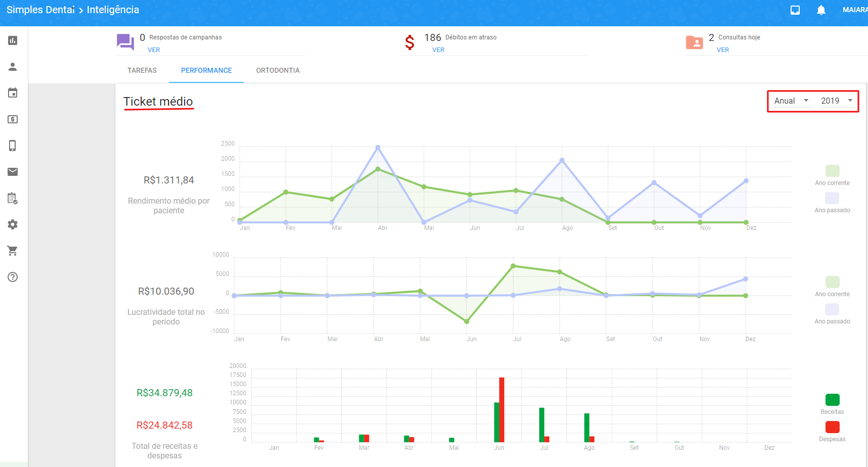Click the purple campaign chat icon
This screenshot has height=467, width=868.
pyautogui.click(x=125, y=42)
